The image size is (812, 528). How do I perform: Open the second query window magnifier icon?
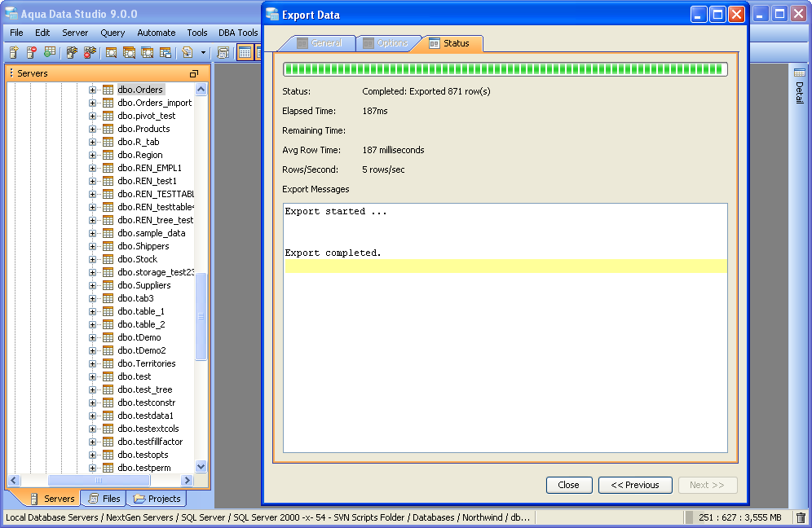(x=129, y=52)
